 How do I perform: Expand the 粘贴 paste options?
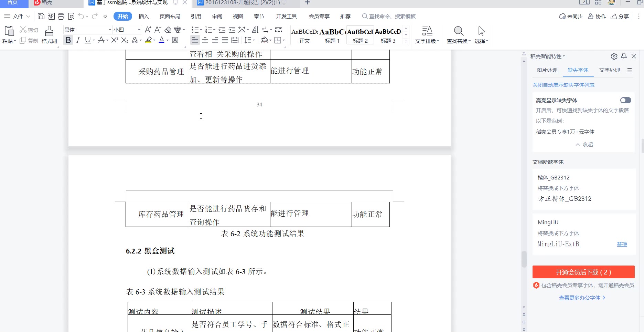pyautogui.click(x=9, y=41)
